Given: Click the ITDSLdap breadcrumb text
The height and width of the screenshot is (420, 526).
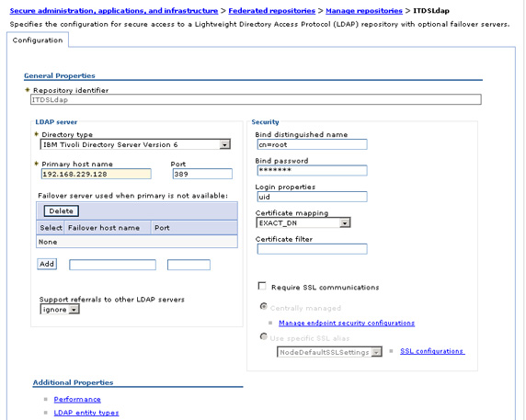Looking at the screenshot, I should tap(431, 11).
